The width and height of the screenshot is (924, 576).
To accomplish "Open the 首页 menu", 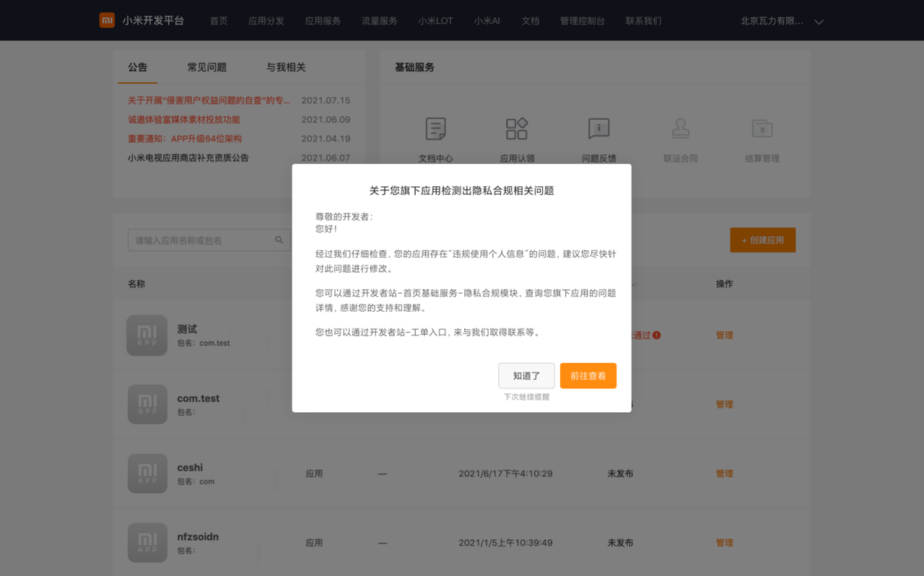I will click(219, 21).
